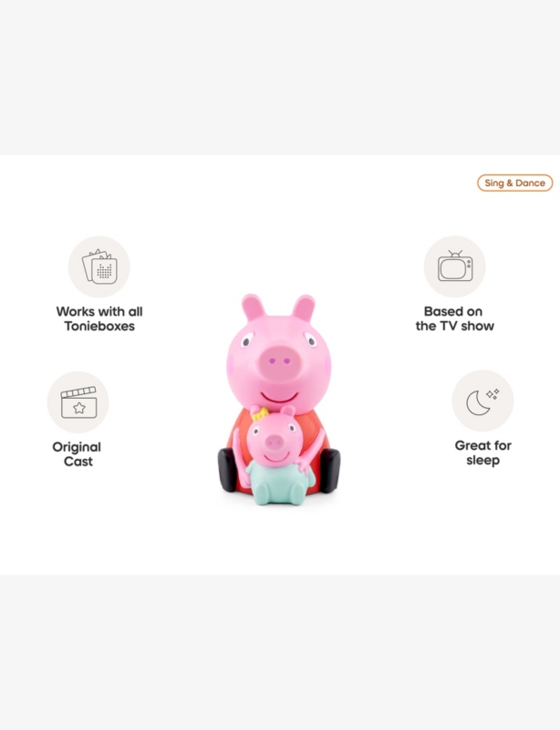
Task: Click the star on the clapperboard
Action: tap(79, 408)
